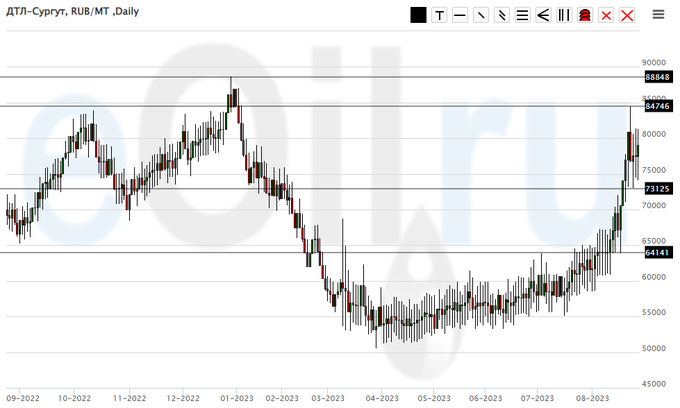Select the vertical lines tool
The width and height of the screenshot is (680, 408).
pos(564,15)
